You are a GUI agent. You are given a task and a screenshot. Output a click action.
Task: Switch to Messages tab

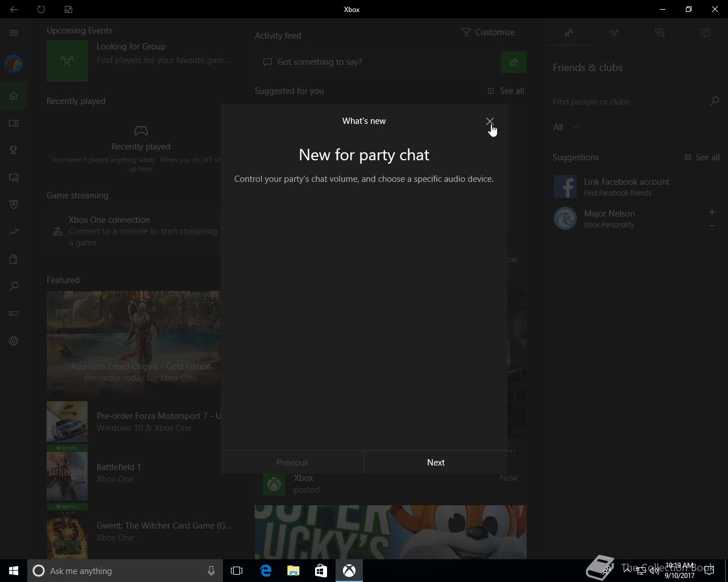tap(660, 33)
